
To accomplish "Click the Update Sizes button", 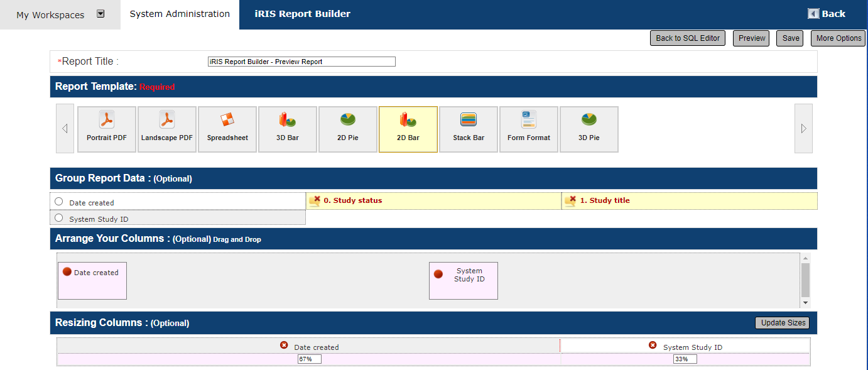I will tap(783, 323).
